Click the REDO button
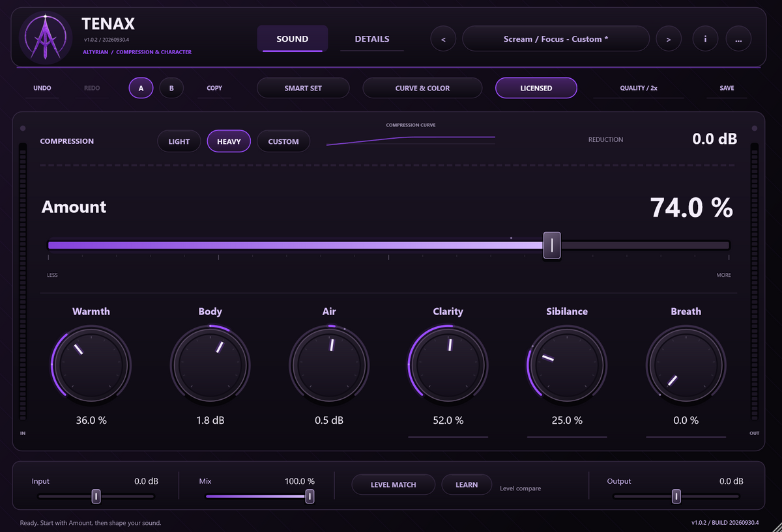This screenshot has height=532, width=782. tap(92, 88)
